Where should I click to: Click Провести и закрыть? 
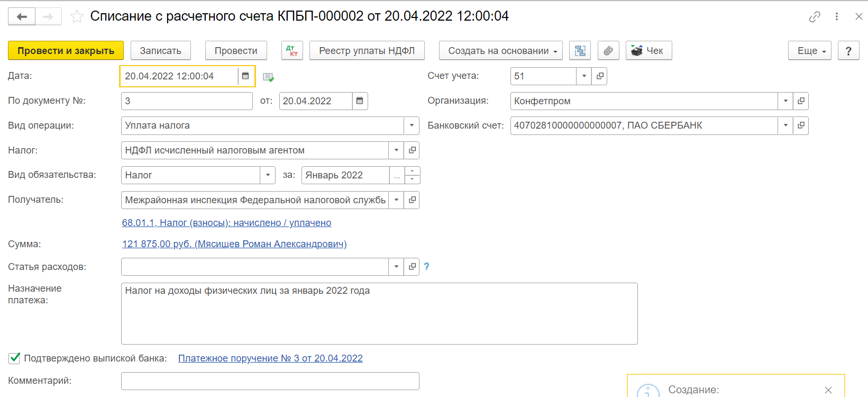[x=66, y=51]
